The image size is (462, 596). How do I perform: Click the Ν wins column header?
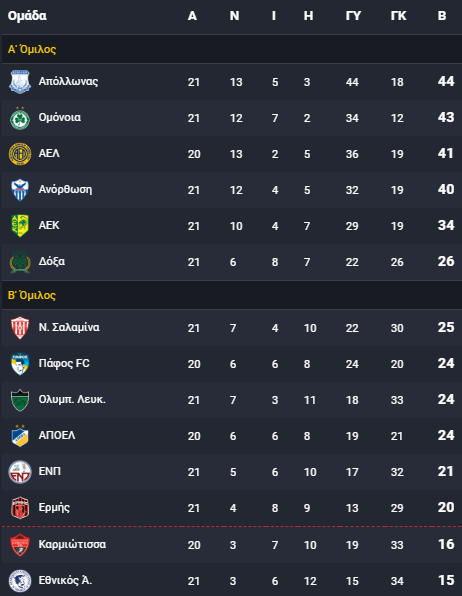tap(234, 16)
